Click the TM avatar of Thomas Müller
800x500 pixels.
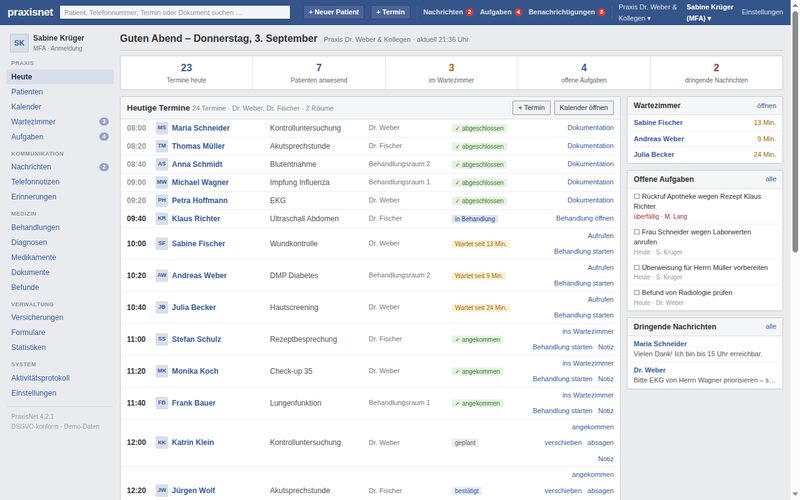[x=162, y=146]
